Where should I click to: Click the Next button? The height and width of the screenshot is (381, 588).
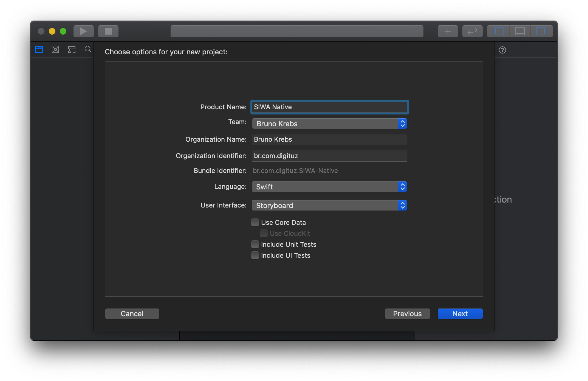(460, 314)
